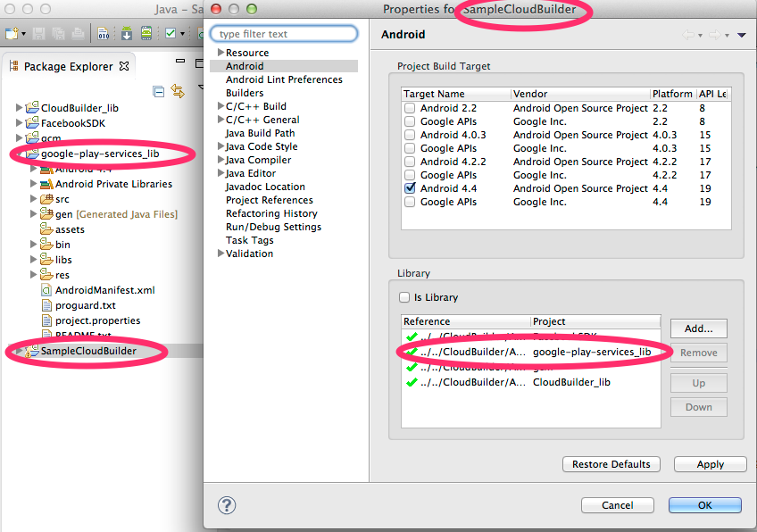Image resolution: width=757 pixels, height=532 pixels.
Task: Click the Down button for library order
Action: pos(699,407)
